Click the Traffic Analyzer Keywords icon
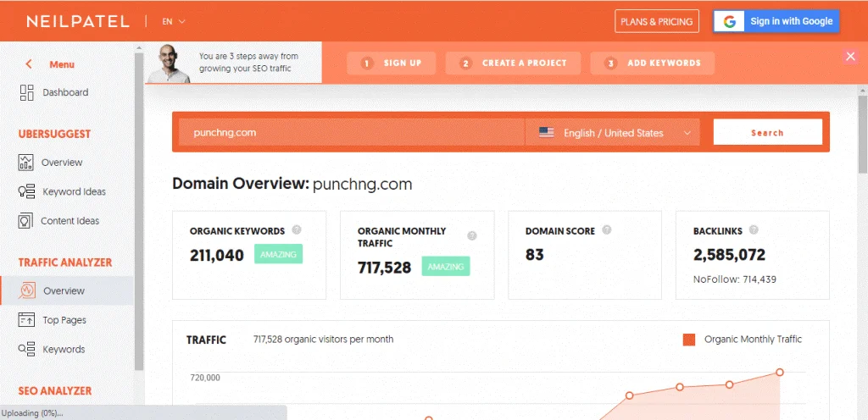Screen dimensions: 868x420 coord(26,349)
